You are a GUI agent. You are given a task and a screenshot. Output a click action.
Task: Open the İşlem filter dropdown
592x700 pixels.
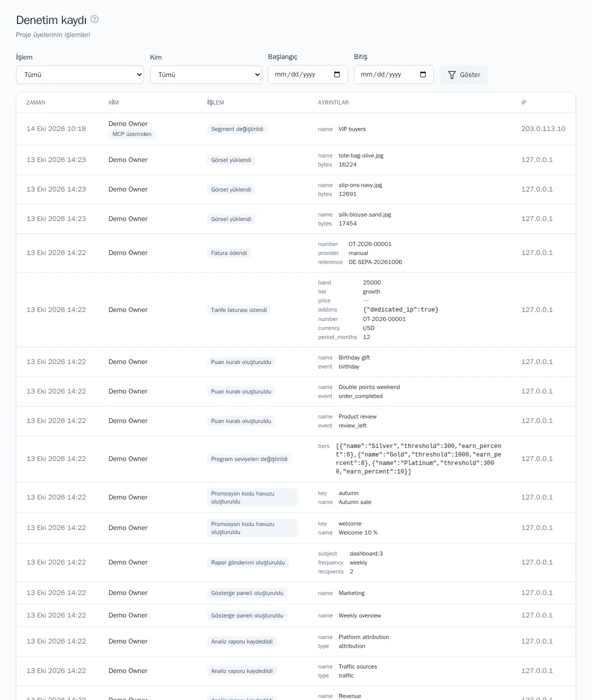pos(80,74)
